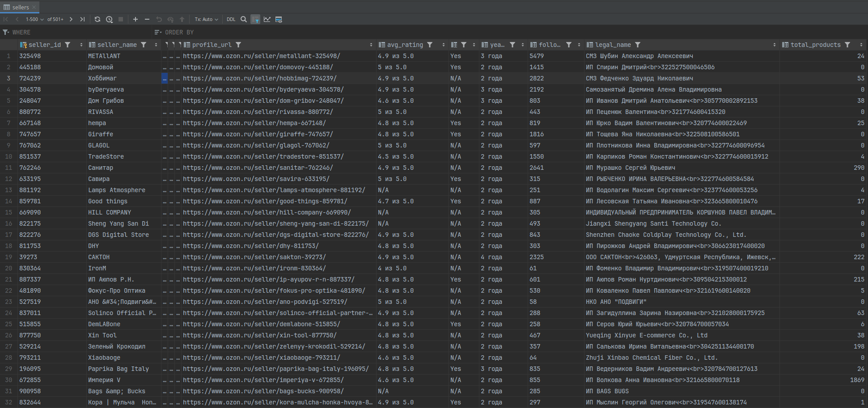The image size is (868, 408).
Task: Click the DDL button
Action: point(231,19)
